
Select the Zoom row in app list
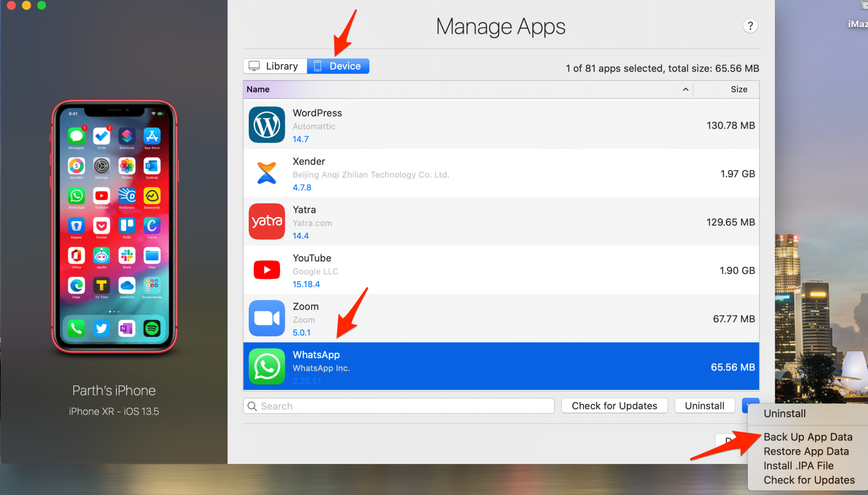tap(500, 318)
